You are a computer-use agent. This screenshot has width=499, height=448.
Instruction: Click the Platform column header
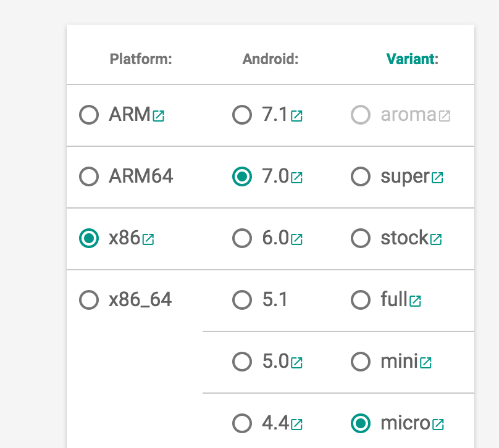[x=141, y=59]
